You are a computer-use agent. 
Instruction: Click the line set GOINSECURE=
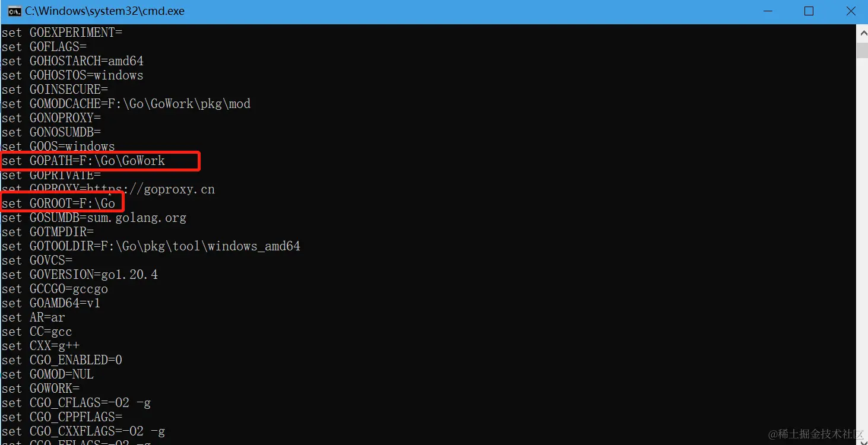coord(55,90)
